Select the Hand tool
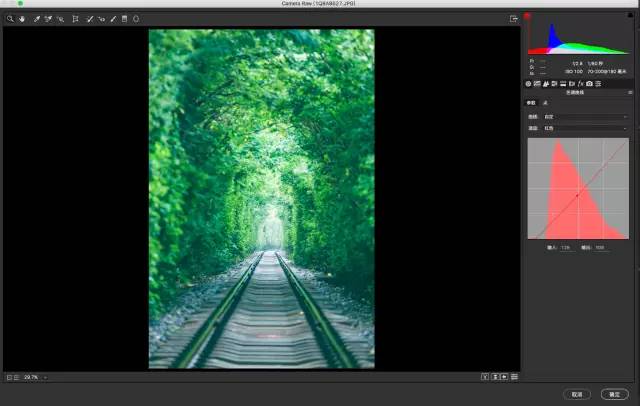The width and height of the screenshot is (640, 406). (21, 18)
